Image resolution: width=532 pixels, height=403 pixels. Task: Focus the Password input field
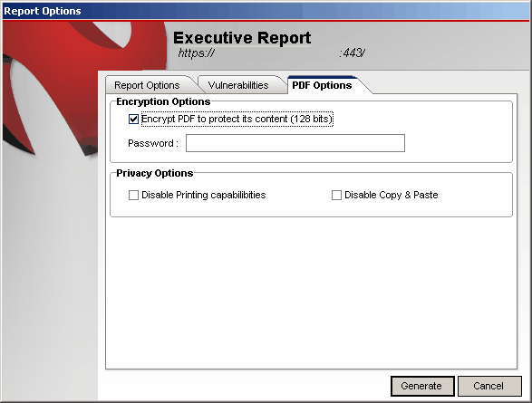click(295, 143)
